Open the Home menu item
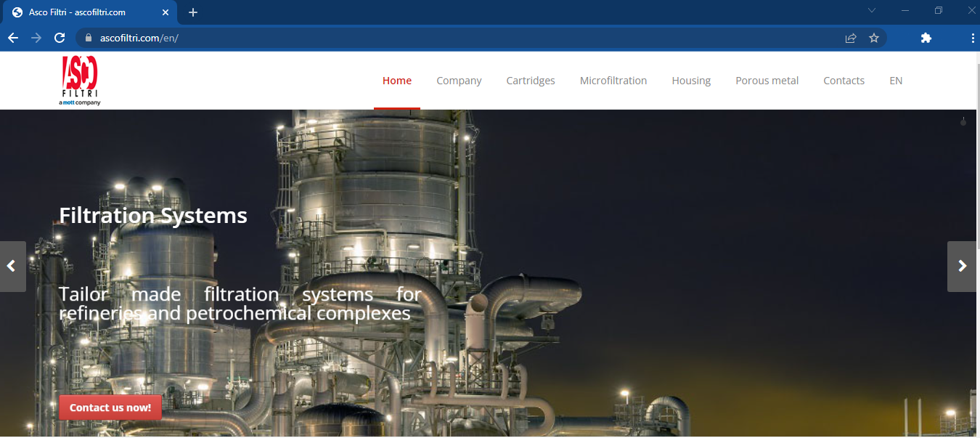Viewport: 980px width, 438px height. [x=397, y=81]
